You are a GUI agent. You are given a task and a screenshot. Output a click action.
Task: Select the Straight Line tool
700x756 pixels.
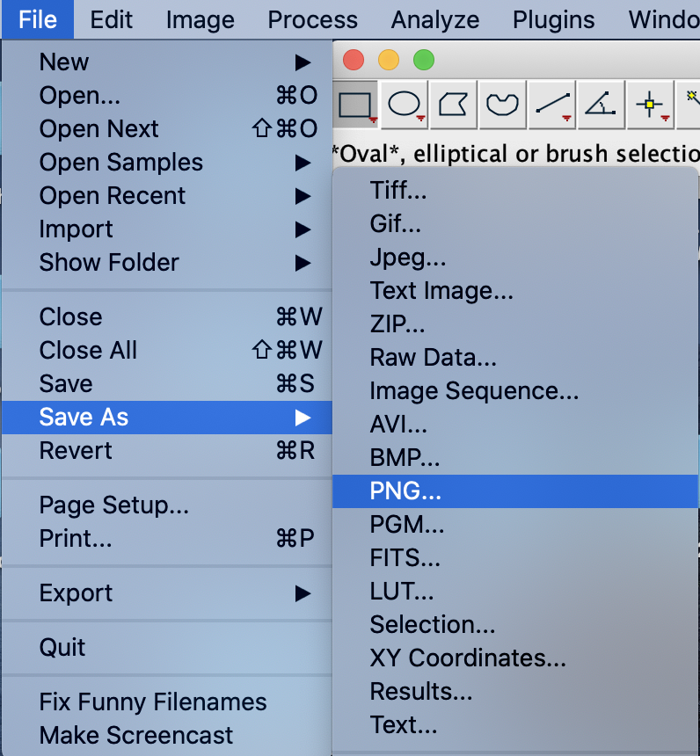click(552, 105)
